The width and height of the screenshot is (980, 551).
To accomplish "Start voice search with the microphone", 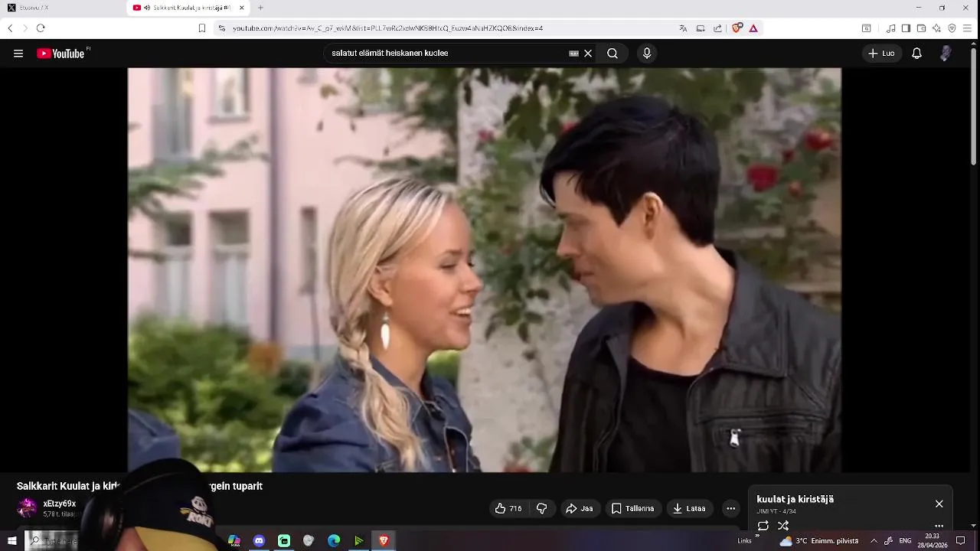I will 647,54.
